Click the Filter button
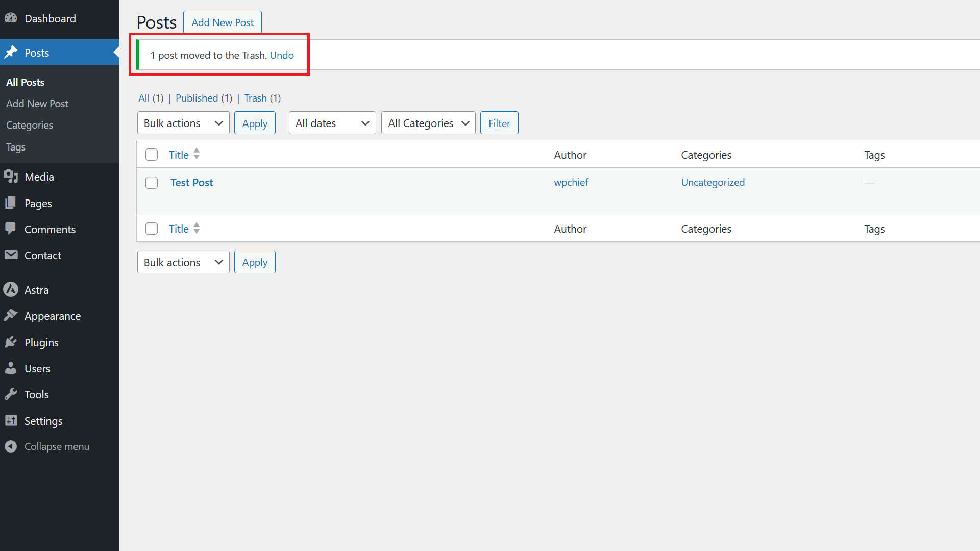Image resolution: width=980 pixels, height=551 pixels. point(499,122)
